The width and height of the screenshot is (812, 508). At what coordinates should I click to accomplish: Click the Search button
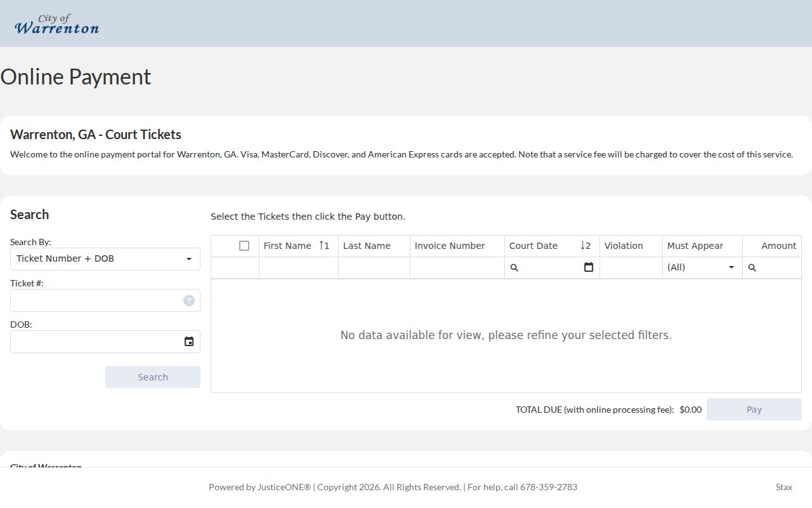pyautogui.click(x=153, y=377)
